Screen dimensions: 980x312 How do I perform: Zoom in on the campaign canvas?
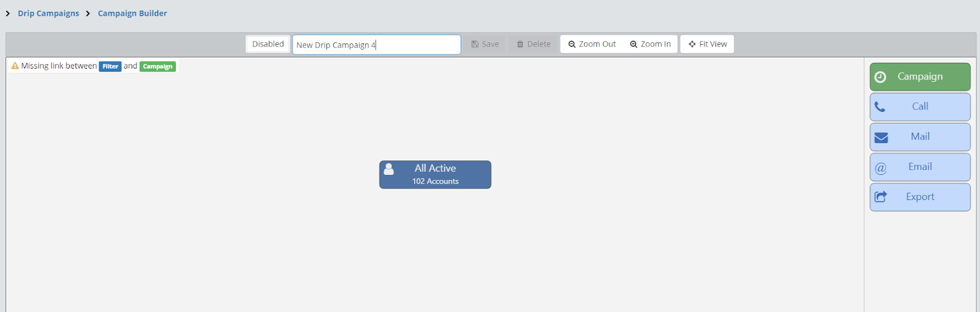[650, 44]
